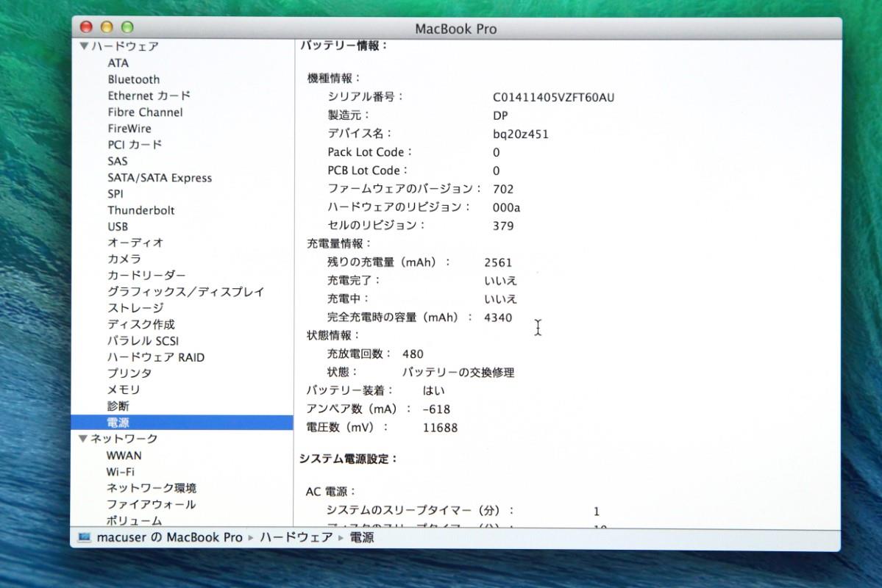Click the firmware version value 702
882x588 pixels.
pyautogui.click(x=503, y=190)
